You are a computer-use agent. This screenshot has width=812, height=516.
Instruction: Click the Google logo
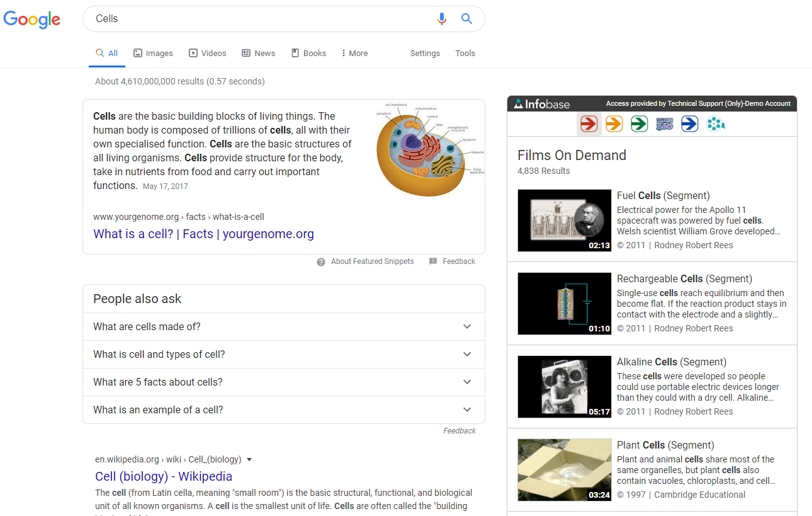(32, 20)
